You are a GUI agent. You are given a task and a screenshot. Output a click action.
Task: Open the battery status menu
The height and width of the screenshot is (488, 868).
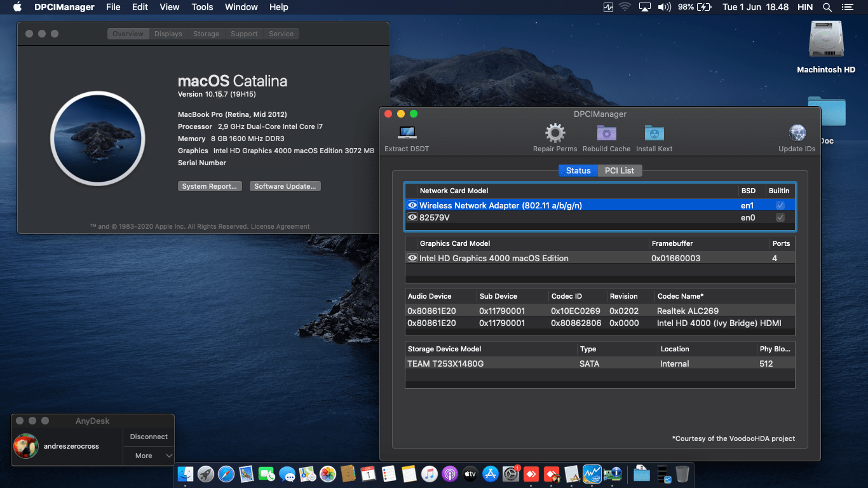coord(695,7)
